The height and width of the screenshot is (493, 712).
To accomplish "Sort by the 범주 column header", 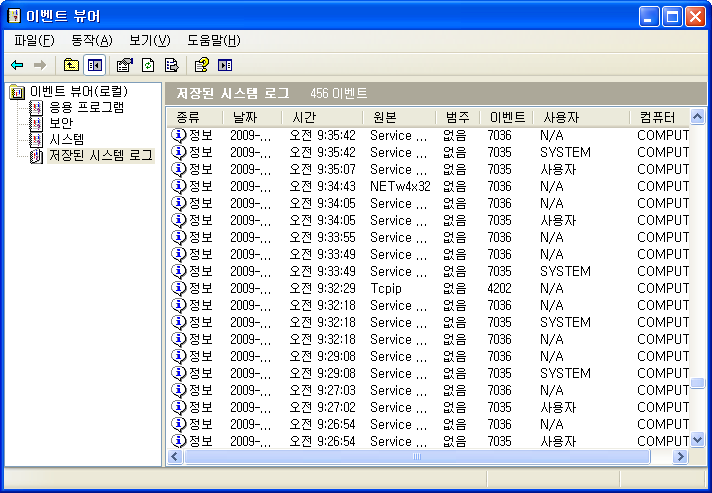I will 458,118.
